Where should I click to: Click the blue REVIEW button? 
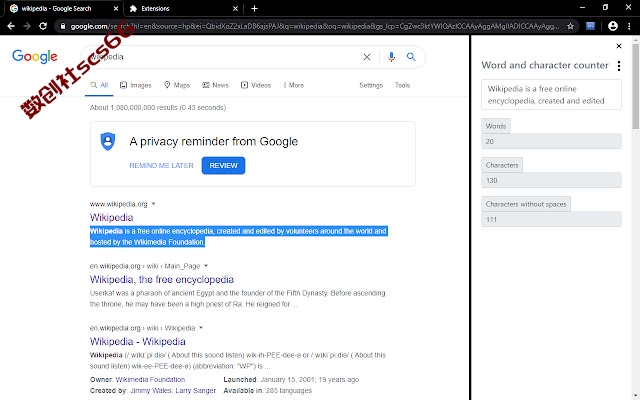[x=223, y=165]
